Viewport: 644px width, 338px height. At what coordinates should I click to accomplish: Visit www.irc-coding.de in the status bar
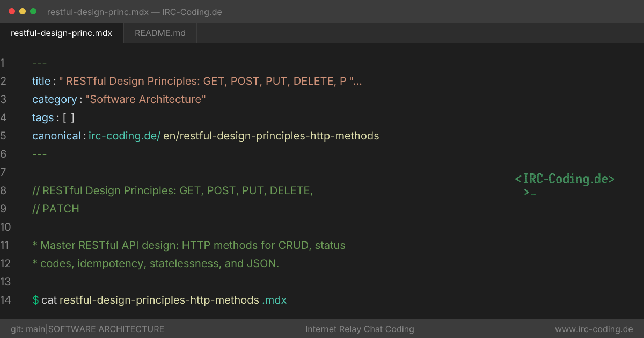click(x=594, y=329)
